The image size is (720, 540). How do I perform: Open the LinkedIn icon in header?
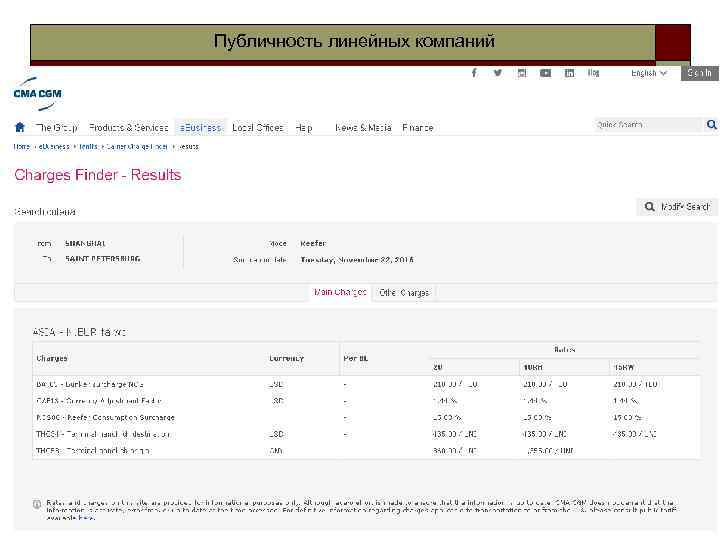(x=569, y=73)
